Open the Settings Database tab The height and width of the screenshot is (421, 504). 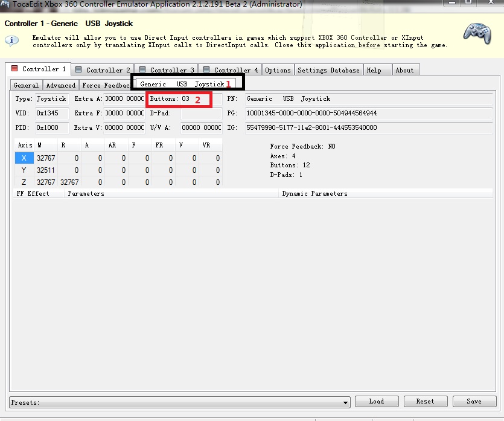(x=328, y=70)
